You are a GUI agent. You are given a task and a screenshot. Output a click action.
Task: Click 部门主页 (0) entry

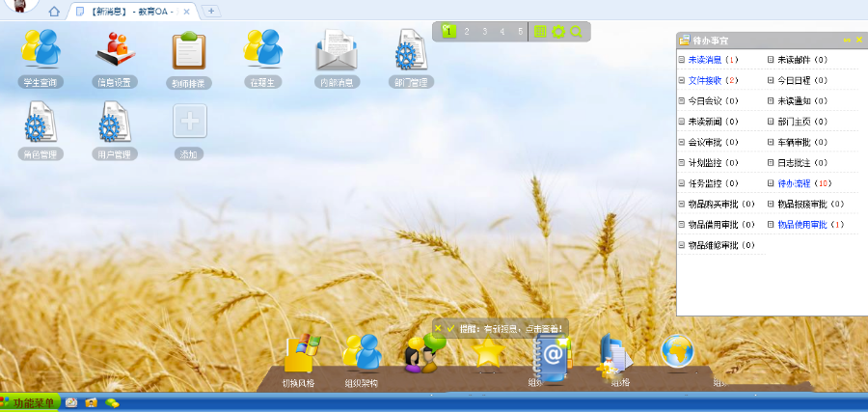[802, 122]
